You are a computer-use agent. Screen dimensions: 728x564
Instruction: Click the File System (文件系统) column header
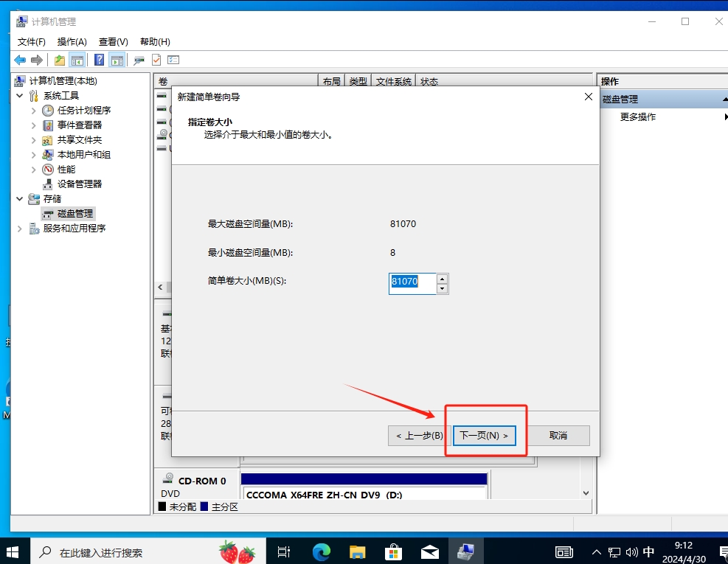(394, 81)
